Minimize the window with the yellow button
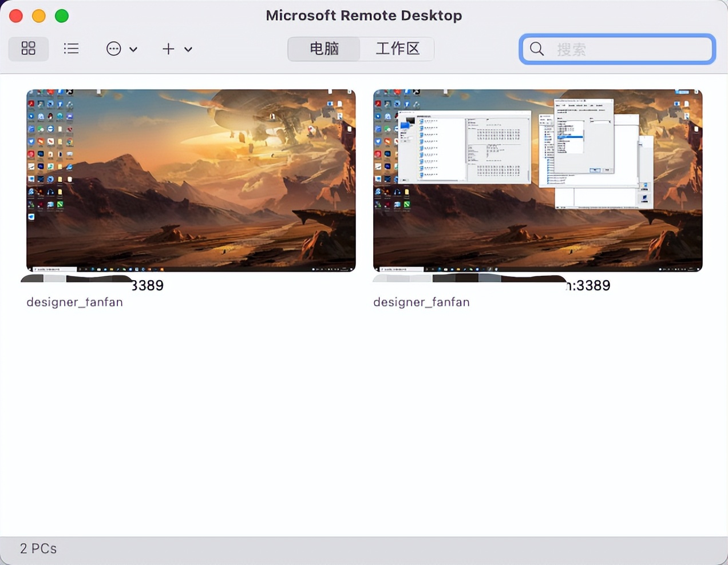The image size is (728, 565). pos(39,16)
